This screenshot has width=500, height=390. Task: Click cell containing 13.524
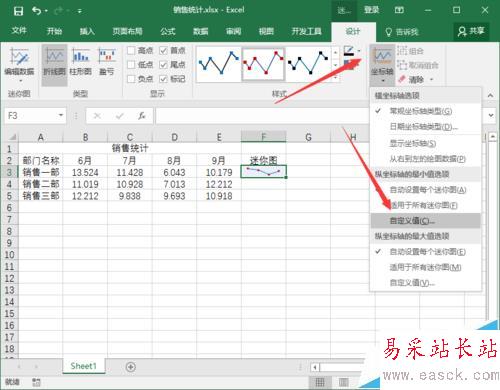coord(85,172)
